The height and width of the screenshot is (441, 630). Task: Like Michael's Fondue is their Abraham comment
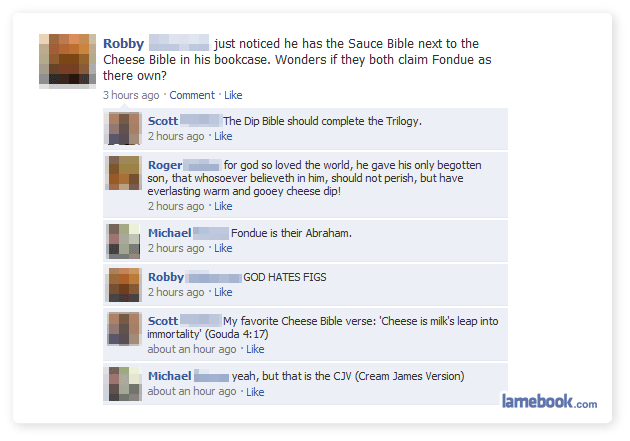coord(223,248)
